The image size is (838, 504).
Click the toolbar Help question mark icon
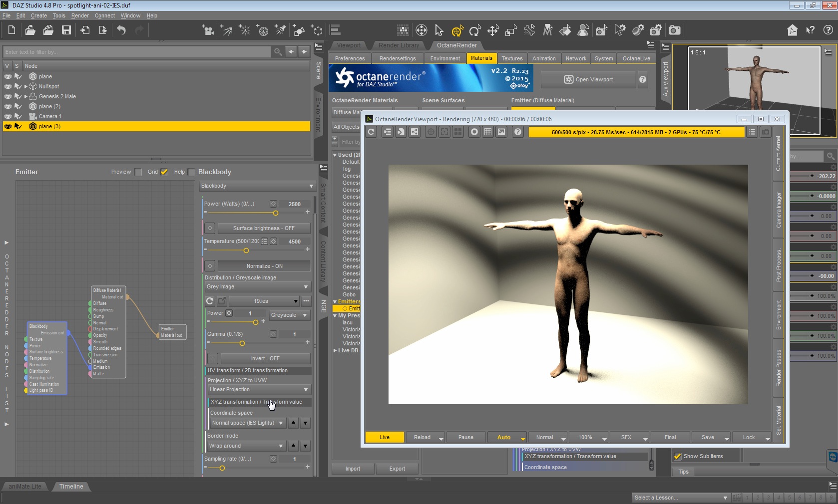pyautogui.click(x=828, y=30)
